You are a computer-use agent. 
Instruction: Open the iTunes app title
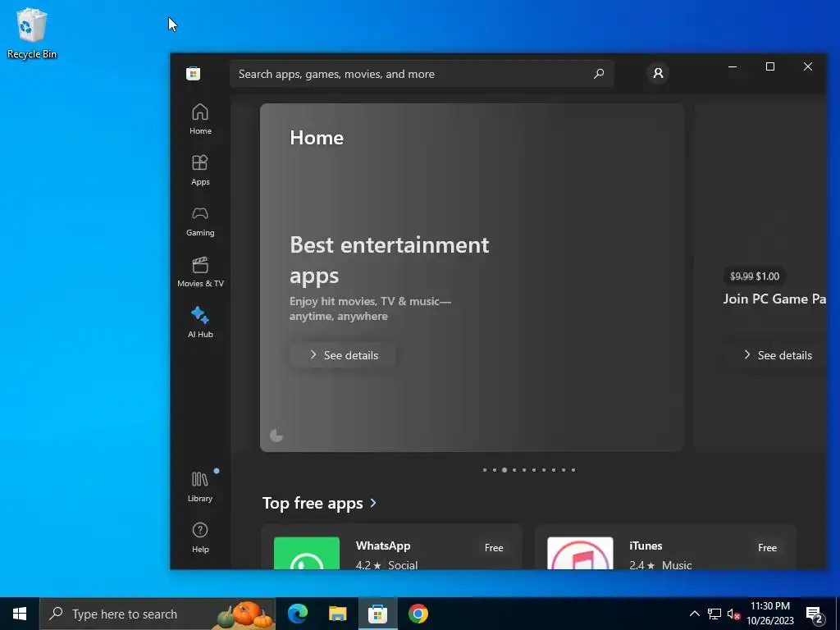pyautogui.click(x=646, y=546)
